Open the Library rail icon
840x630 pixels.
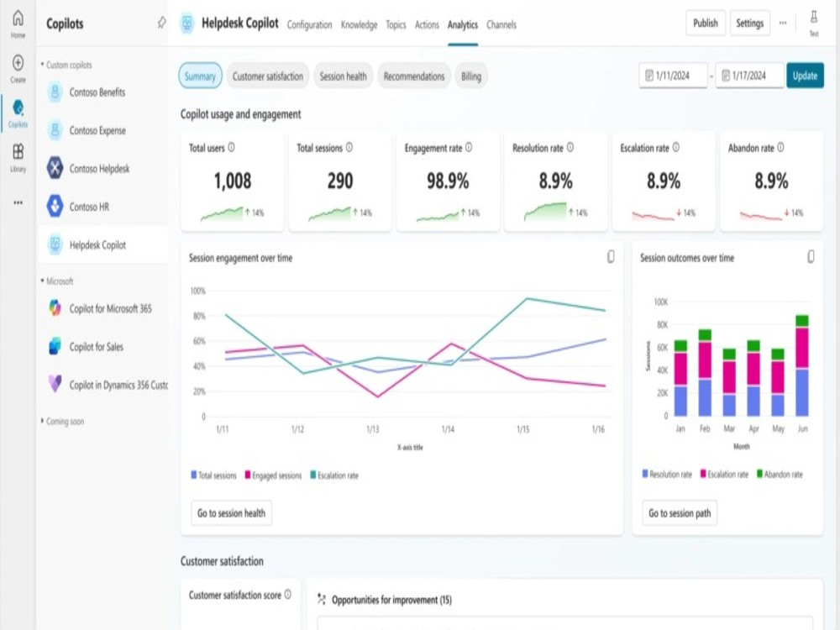(x=18, y=158)
